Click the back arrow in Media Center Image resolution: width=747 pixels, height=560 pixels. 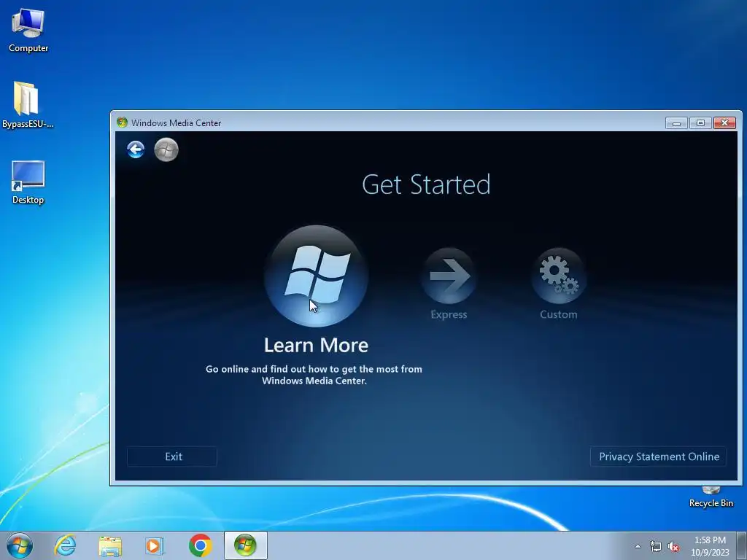pyautogui.click(x=136, y=149)
